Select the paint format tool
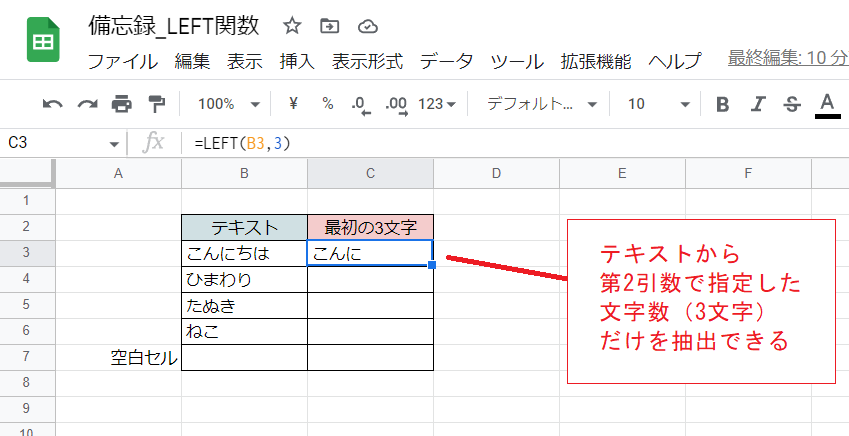 (x=156, y=103)
